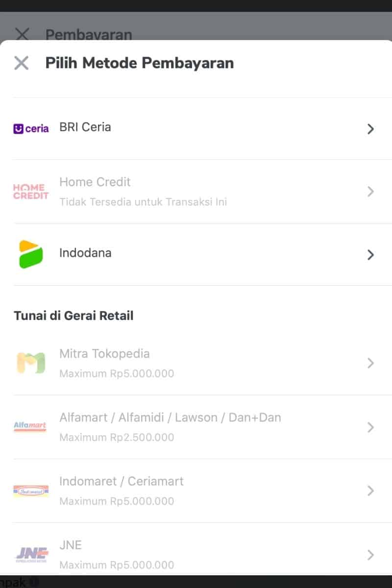Open Indodana via its chevron arrow
This screenshot has width=392, height=588.
tap(370, 255)
